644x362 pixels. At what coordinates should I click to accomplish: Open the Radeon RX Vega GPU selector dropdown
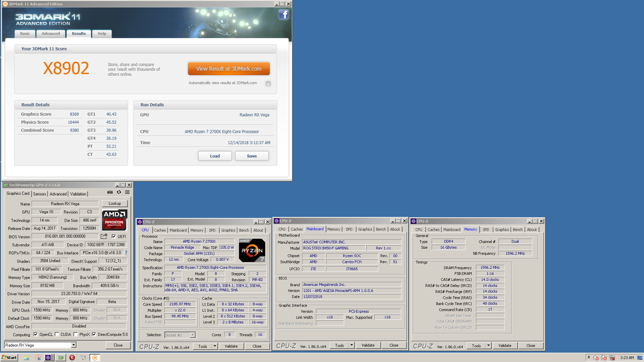73,345
